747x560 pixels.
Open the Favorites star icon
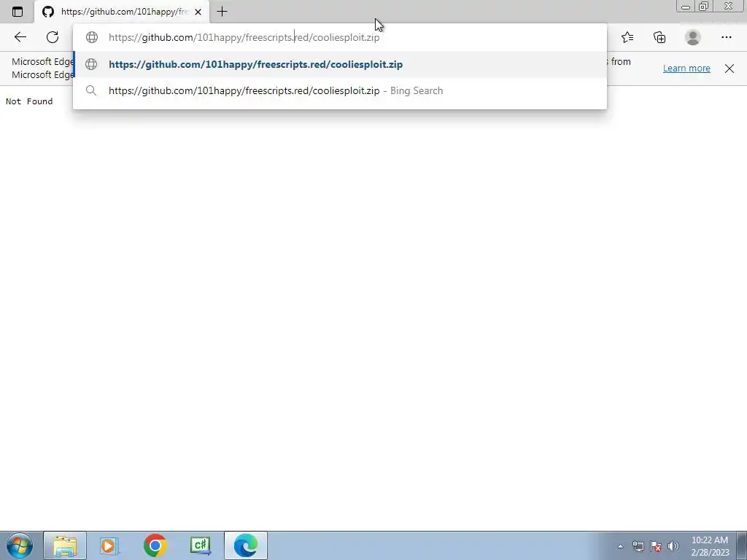point(627,37)
